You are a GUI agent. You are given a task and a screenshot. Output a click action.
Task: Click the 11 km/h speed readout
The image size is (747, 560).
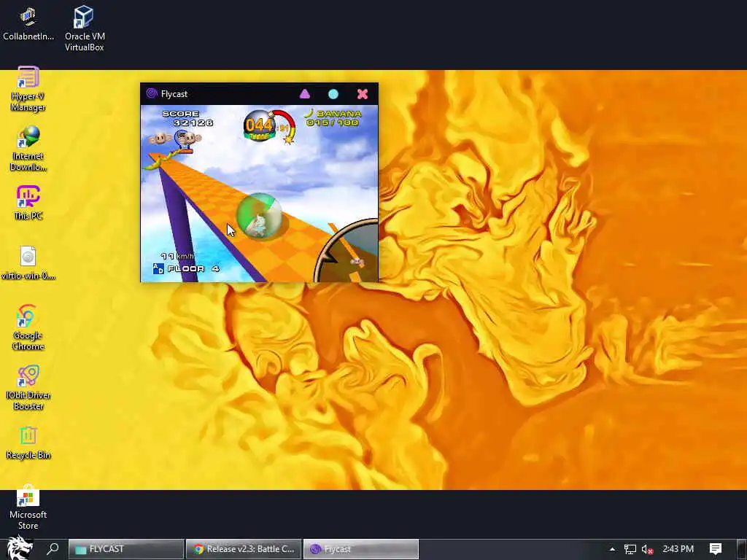coord(177,256)
